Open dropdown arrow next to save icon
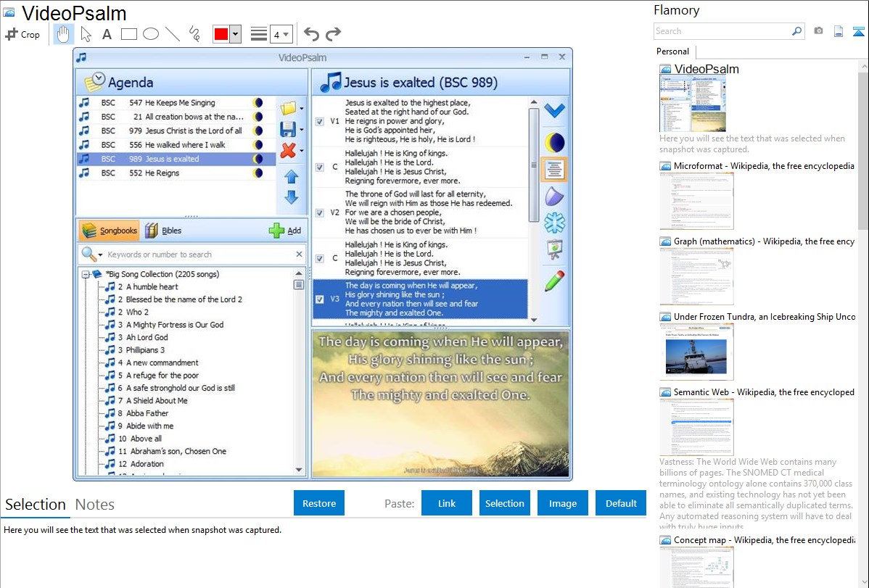Screen dimensions: 869x588 (x=302, y=130)
